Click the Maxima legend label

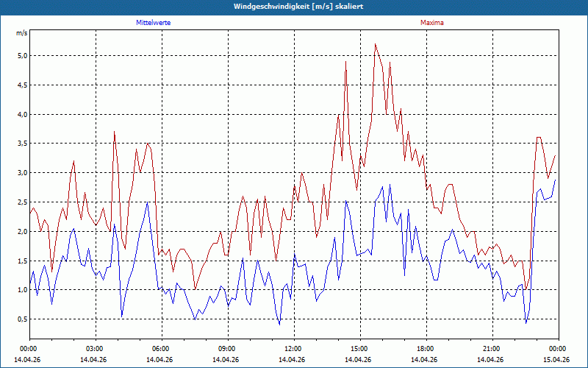coord(432,23)
